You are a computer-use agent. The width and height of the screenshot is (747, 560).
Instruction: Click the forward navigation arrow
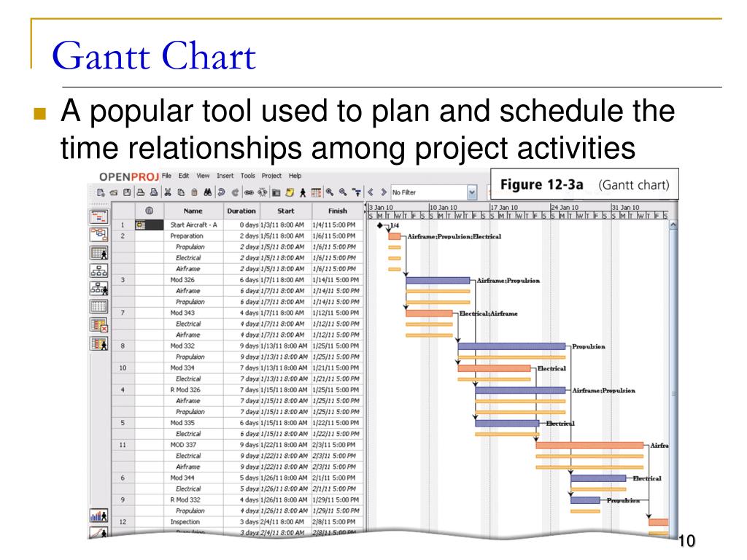point(384,192)
